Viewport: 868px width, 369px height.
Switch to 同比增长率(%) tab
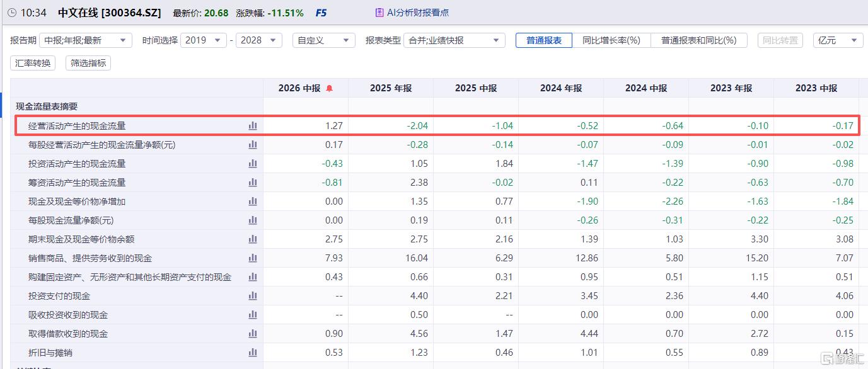(x=611, y=40)
